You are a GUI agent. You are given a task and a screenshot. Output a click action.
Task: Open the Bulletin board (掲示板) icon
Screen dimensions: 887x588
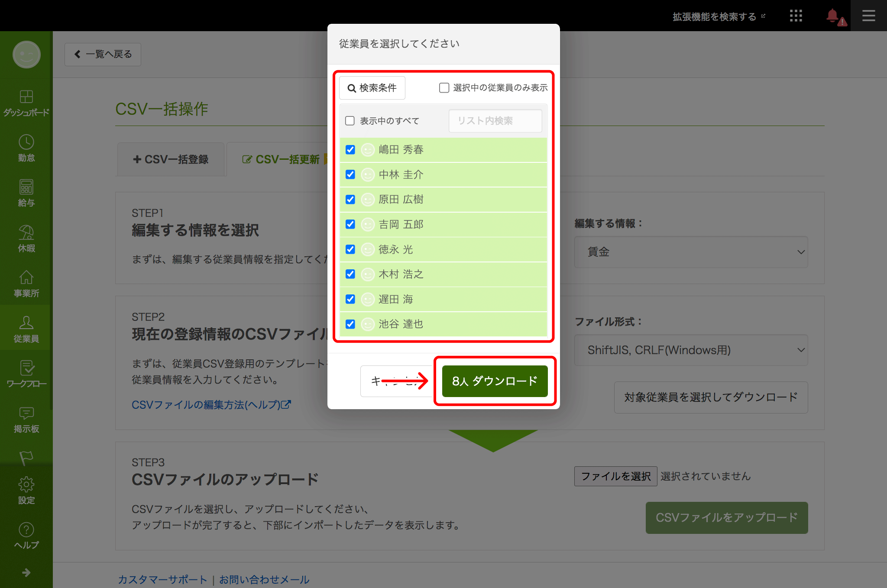[x=26, y=420]
